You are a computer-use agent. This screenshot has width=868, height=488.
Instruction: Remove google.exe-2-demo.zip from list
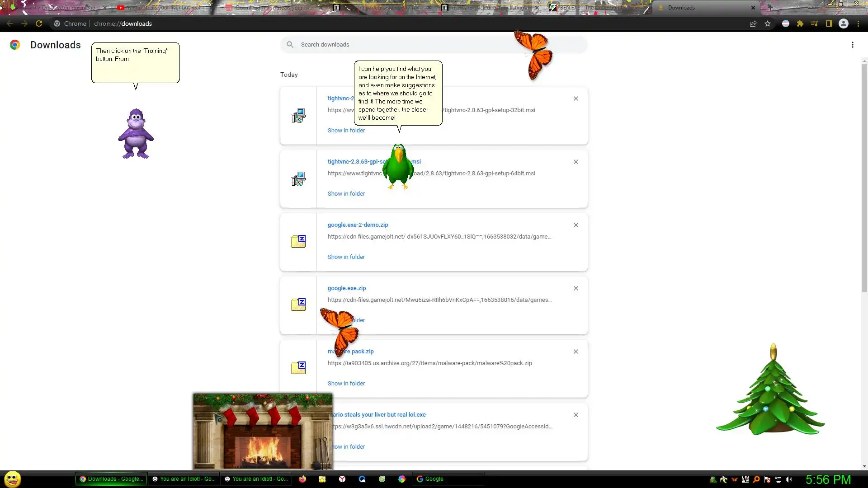point(576,225)
